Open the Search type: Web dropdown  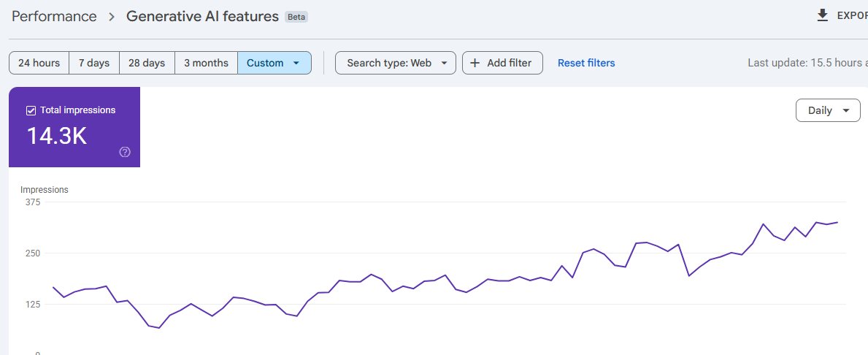(x=395, y=63)
